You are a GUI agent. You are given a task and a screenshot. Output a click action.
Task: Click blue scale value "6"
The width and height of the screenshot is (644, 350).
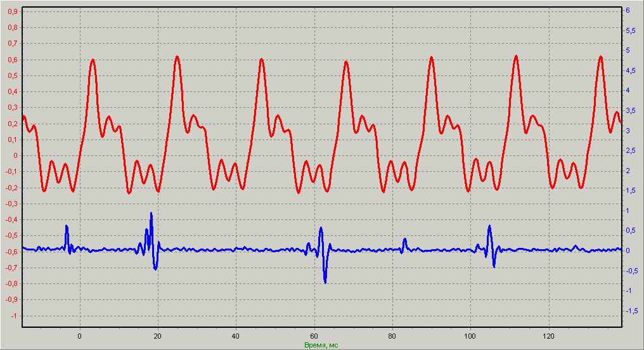tap(628, 10)
